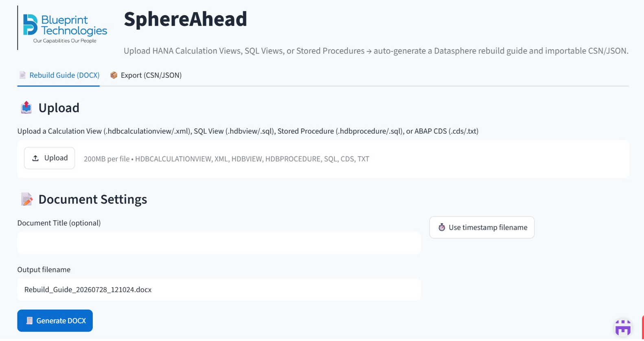Click the Upload section heading
Screen dimensions: 644x341
pos(50,108)
